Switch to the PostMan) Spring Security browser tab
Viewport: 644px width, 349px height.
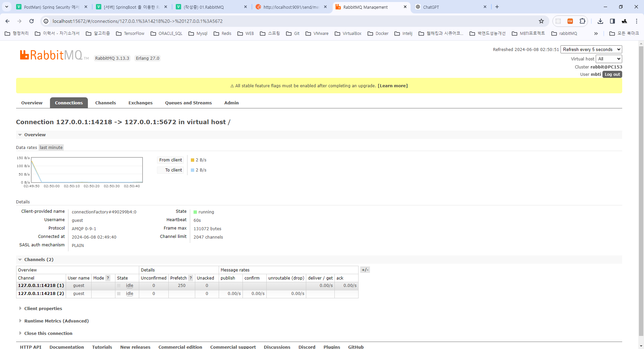coord(52,7)
